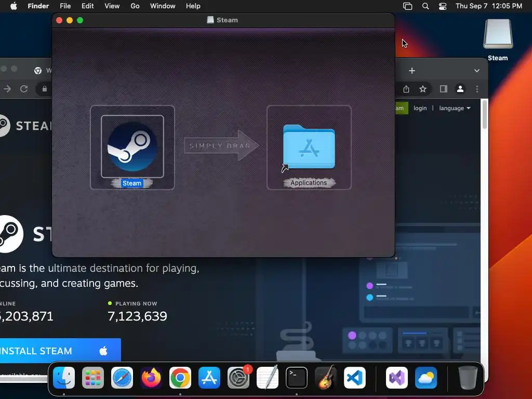Open App Store from the Dock

pyautogui.click(x=209, y=378)
